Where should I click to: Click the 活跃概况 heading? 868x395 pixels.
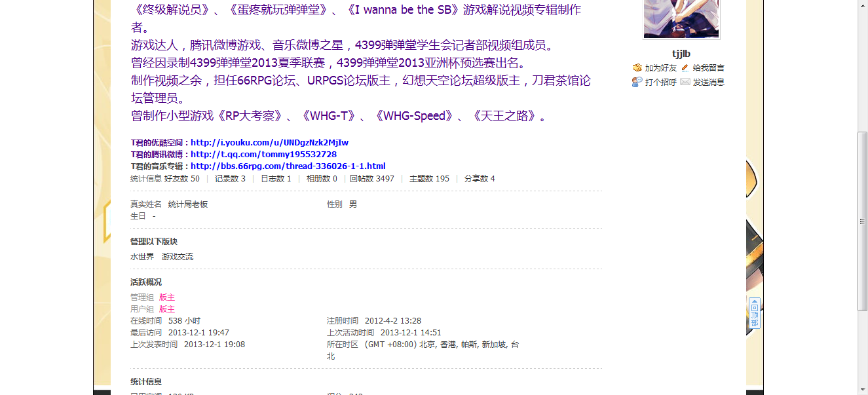(x=146, y=282)
